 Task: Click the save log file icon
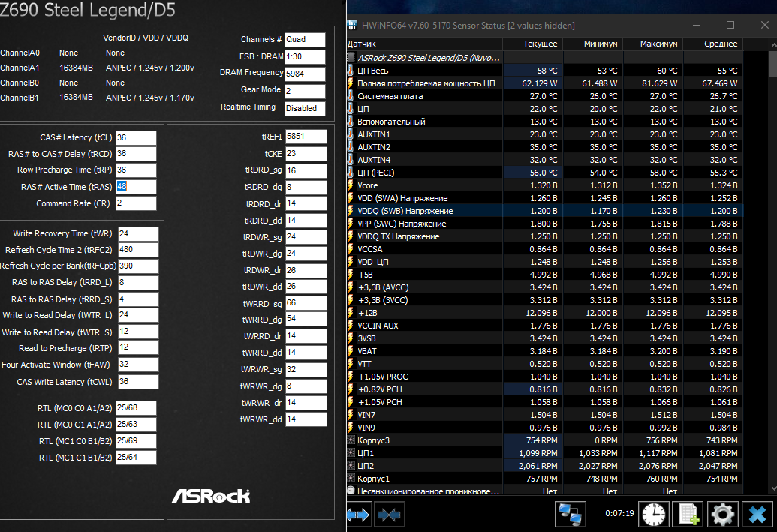tap(688, 514)
